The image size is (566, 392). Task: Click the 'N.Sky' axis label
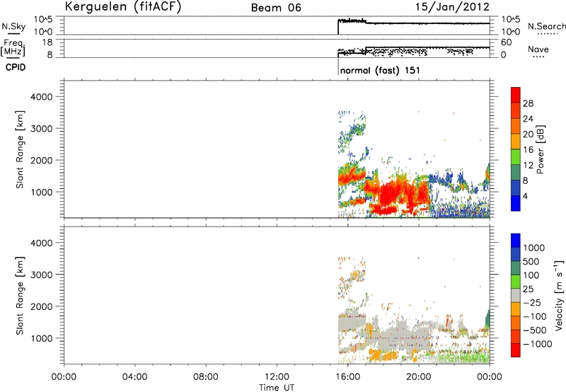(13, 26)
